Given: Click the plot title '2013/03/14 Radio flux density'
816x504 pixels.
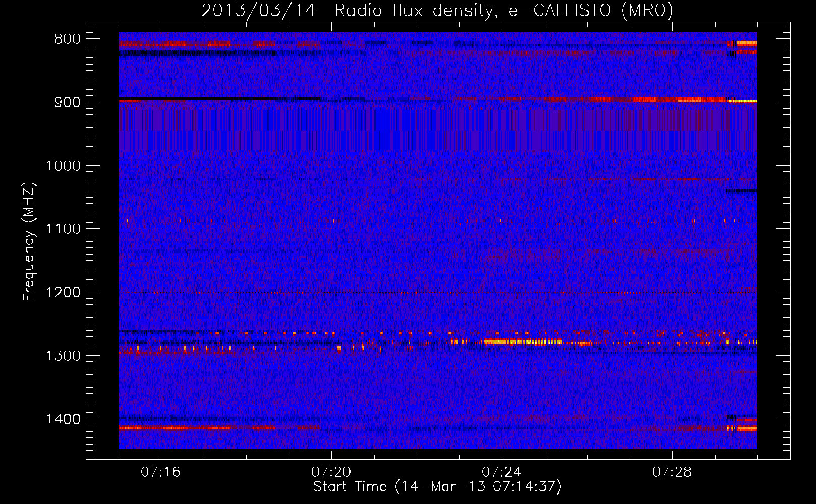Looking at the screenshot, I should [437, 10].
